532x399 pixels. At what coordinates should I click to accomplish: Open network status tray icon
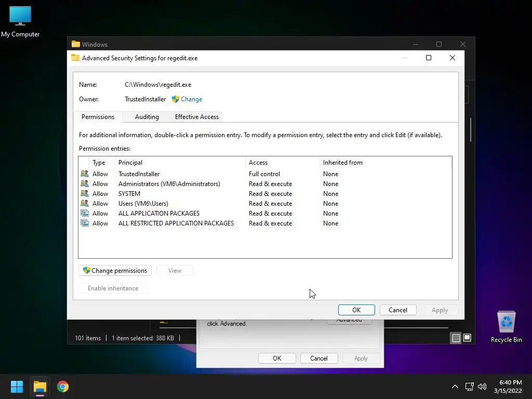470,387
